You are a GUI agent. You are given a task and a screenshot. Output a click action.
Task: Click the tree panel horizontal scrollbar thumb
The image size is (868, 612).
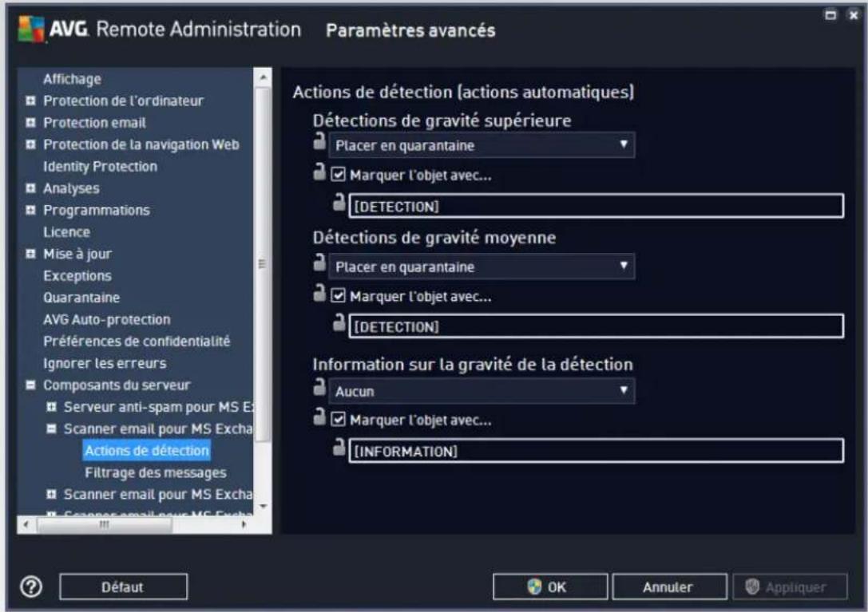(x=104, y=524)
